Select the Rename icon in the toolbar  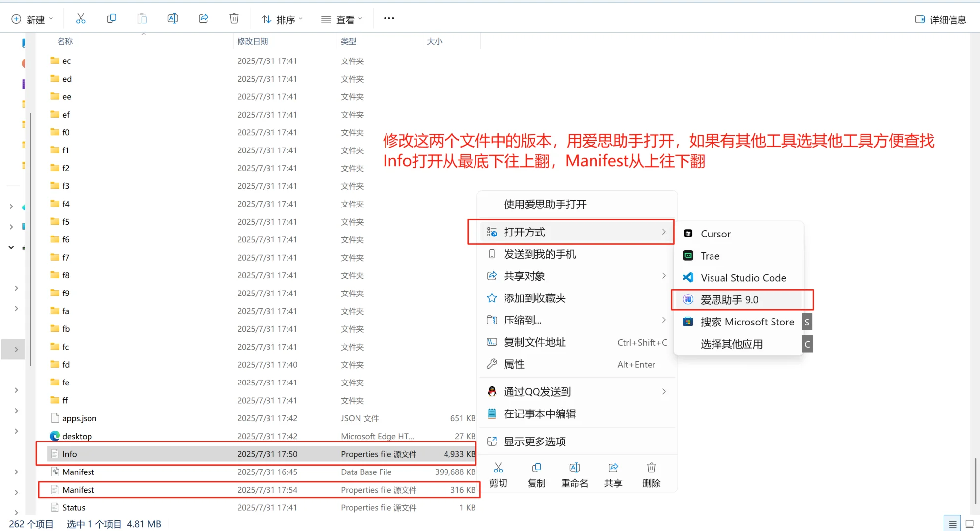[173, 18]
